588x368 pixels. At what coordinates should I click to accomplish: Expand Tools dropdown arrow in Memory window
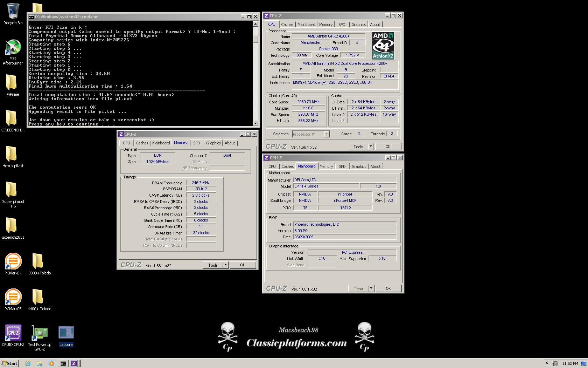[225, 265]
